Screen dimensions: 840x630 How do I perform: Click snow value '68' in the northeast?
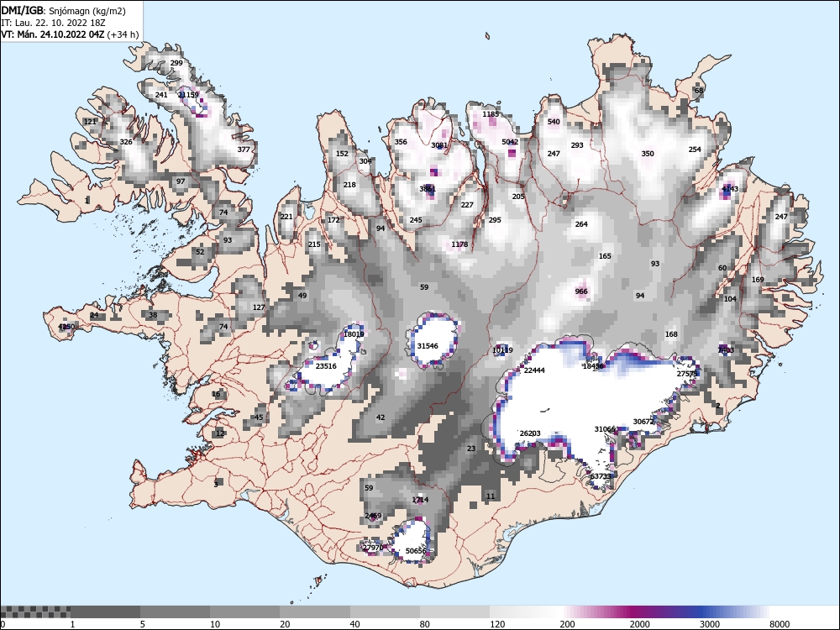(x=699, y=91)
